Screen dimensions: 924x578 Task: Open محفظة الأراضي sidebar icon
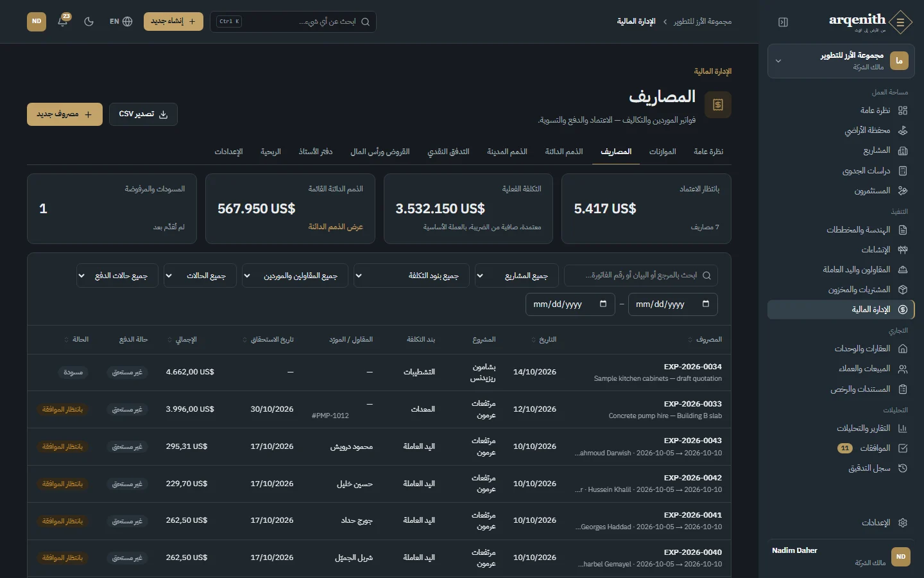[x=903, y=130]
